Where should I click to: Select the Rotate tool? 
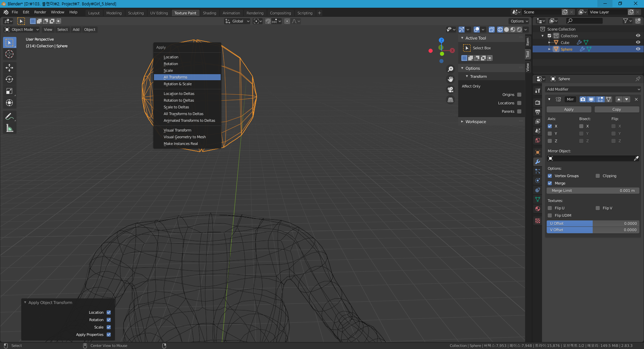click(x=9, y=80)
